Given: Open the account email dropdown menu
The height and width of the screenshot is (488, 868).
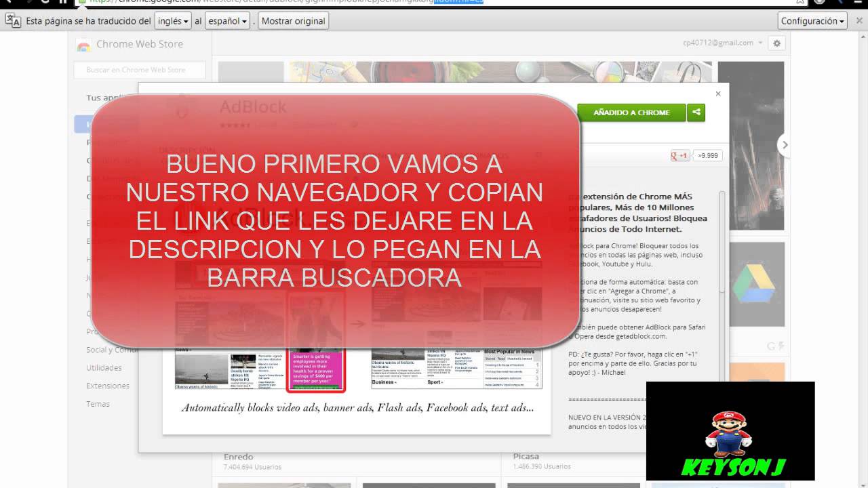Looking at the screenshot, I should (x=723, y=43).
